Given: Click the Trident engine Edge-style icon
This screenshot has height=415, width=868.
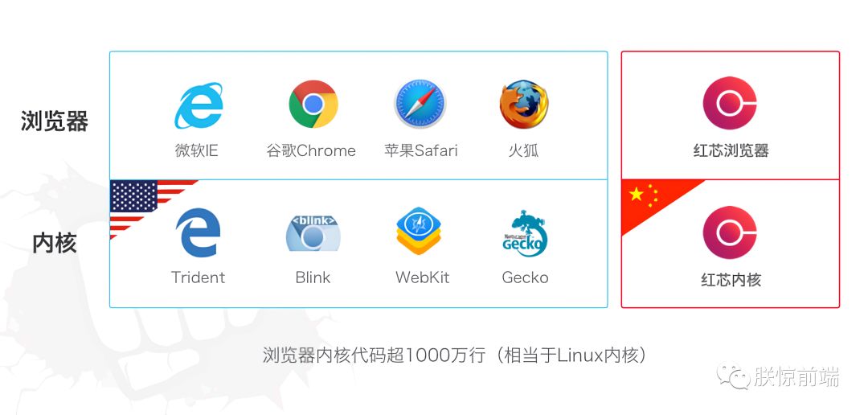Looking at the screenshot, I should [198, 232].
